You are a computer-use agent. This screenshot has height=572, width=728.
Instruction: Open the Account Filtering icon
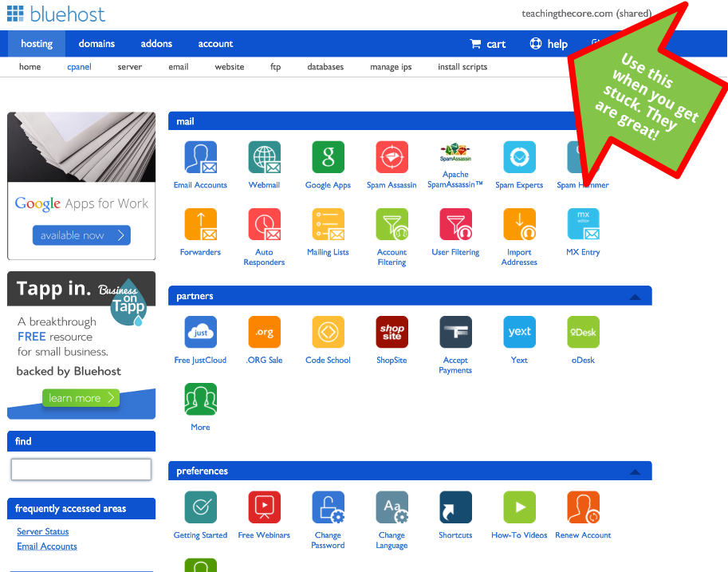click(x=392, y=224)
